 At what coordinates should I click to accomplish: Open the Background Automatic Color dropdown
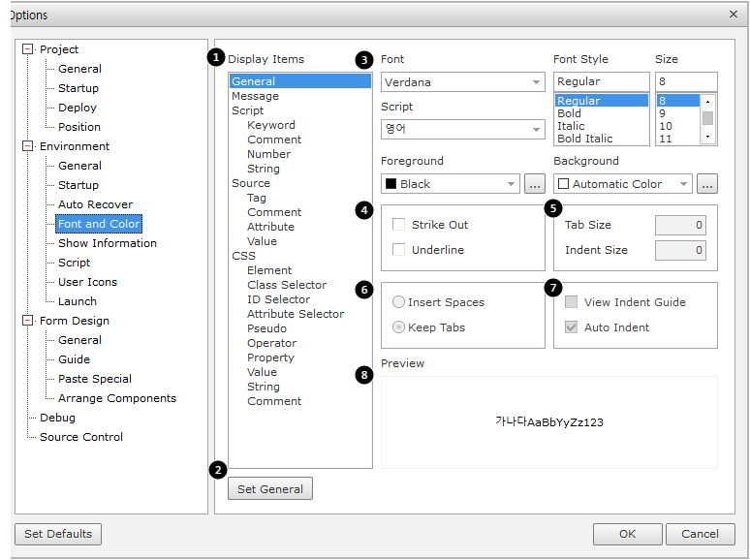pos(623,183)
